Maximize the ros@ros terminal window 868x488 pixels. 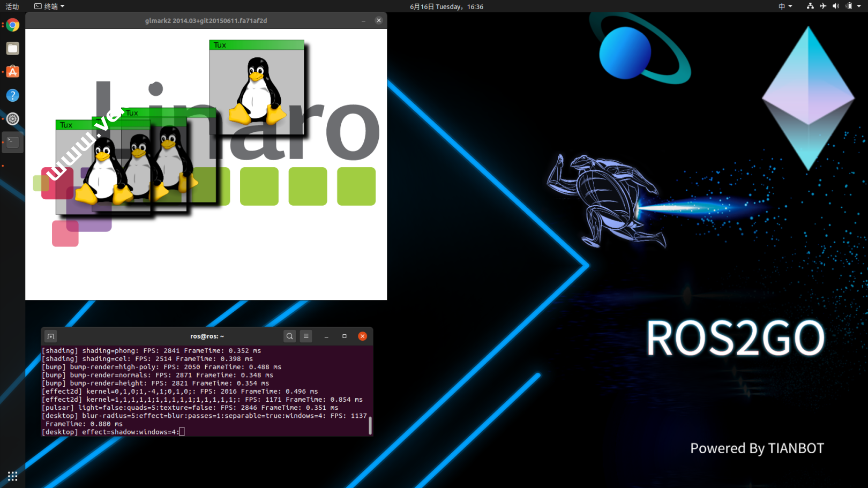pyautogui.click(x=345, y=336)
